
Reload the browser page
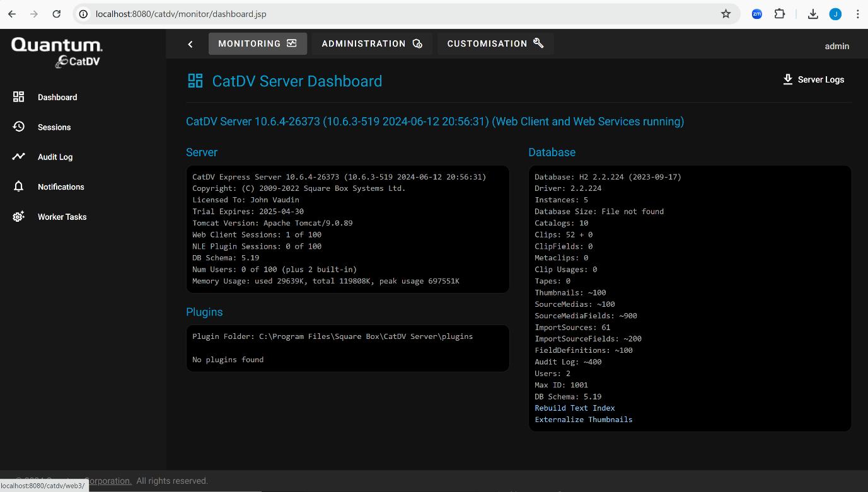point(57,14)
